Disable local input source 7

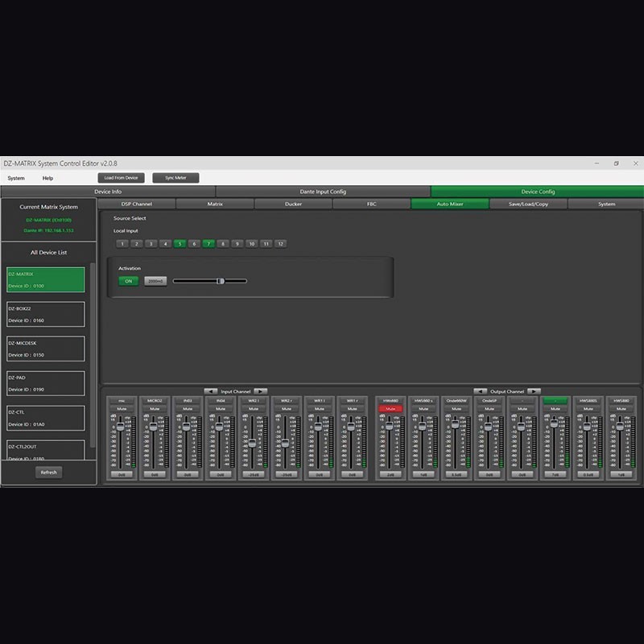click(x=208, y=244)
